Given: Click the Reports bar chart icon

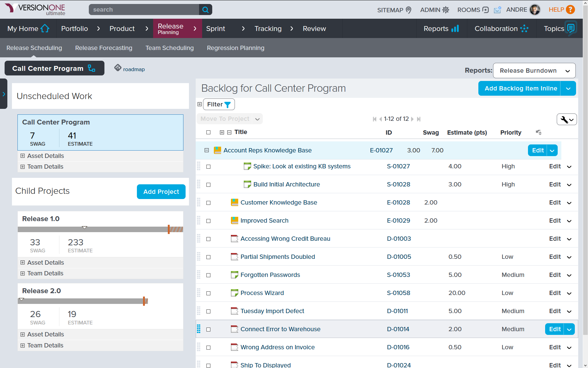Looking at the screenshot, I should (x=455, y=29).
